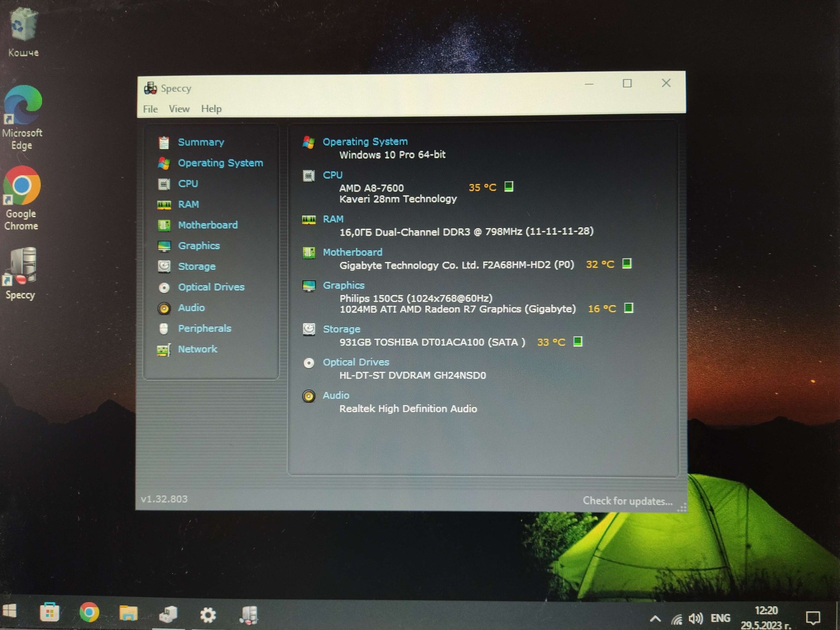Image resolution: width=840 pixels, height=630 pixels.
Task: Click the RAM heading link in summary
Action: pyautogui.click(x=333, y=219)
